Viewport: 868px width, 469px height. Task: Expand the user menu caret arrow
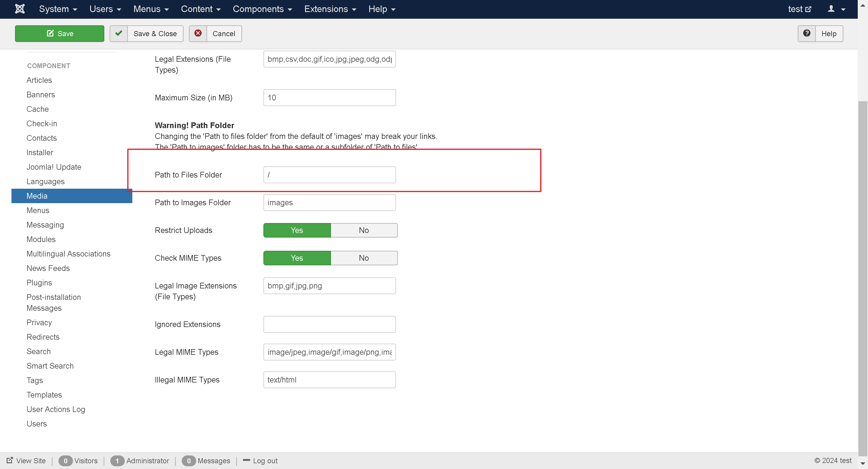click(x=843, y=9)
